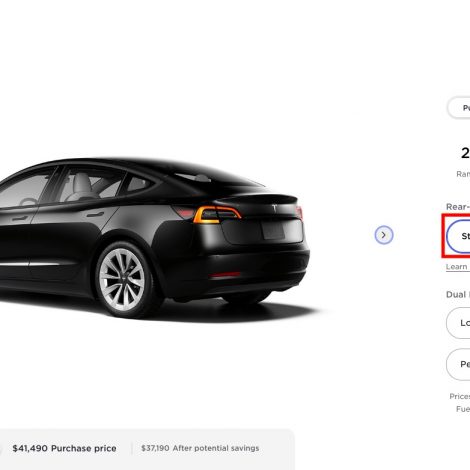
Task: Click the red rear bumper reflector
Action: pyautogui.click(x=224, y=275)
